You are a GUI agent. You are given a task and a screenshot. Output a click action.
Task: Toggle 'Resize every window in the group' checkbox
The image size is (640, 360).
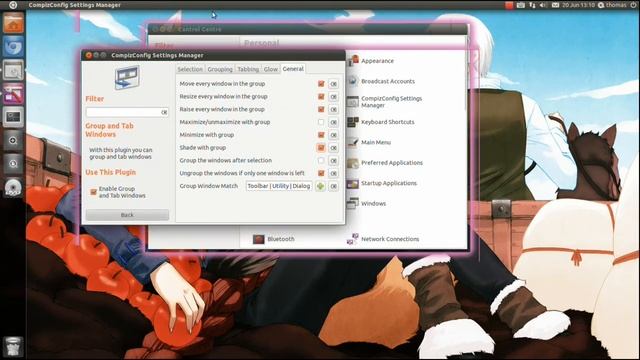[321, 97]
